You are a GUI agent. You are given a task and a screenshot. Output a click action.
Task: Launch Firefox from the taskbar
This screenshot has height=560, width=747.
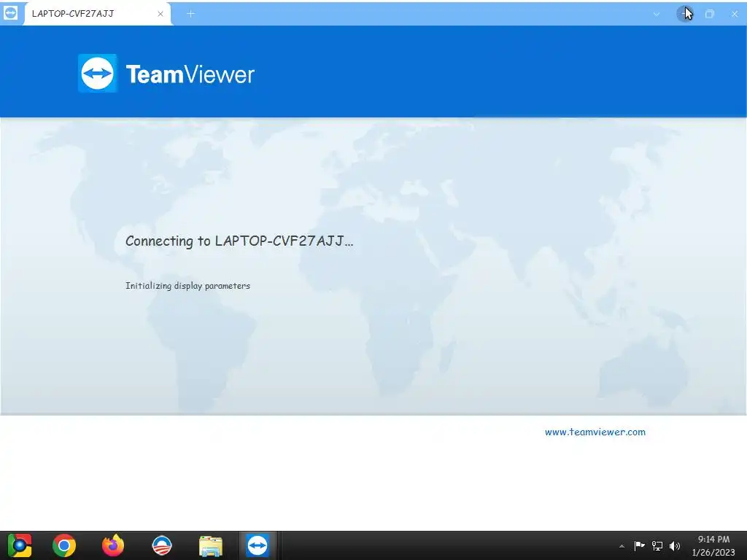point(113,545)
